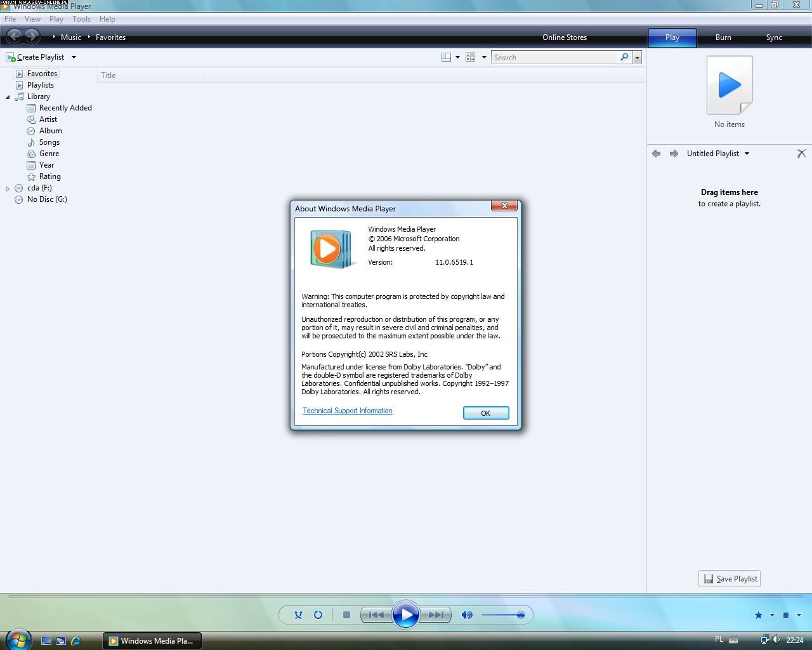
Task: Switch to the Burn tab
Action: coord(723,37)
